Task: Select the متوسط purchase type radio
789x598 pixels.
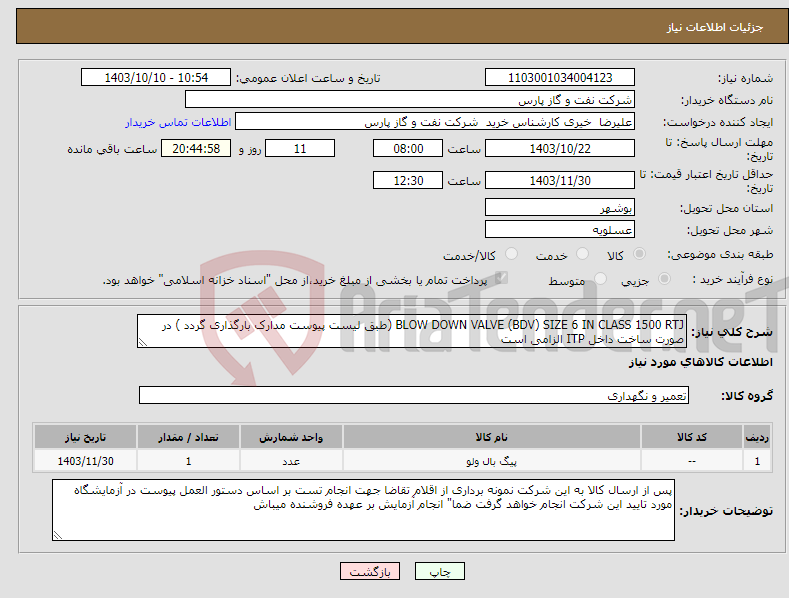Action: point(600,279)
